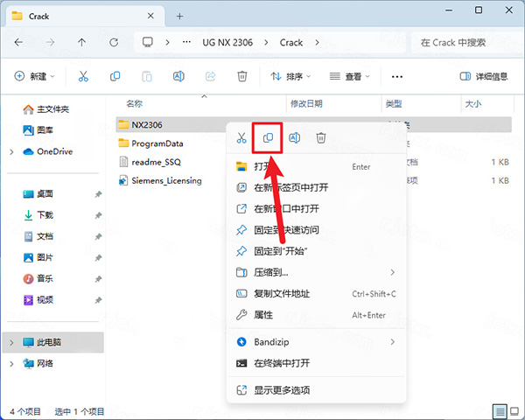
Task: Expand the 压缩到... submenu arrow
Action: pyautogui.click(x=392, y=272)
